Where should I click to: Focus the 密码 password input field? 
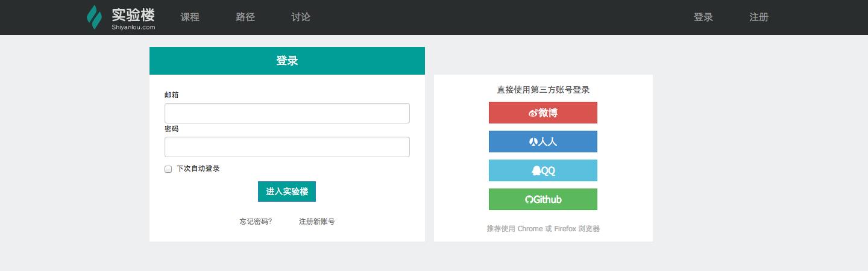[287, 147]
